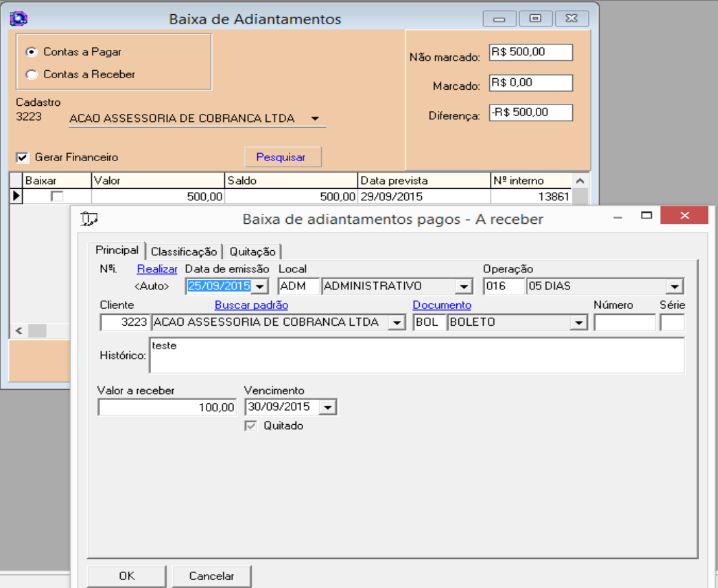Select the Contas a Receber radio option
The width and height of the screenshot is (718, 588).
(31, 75)
